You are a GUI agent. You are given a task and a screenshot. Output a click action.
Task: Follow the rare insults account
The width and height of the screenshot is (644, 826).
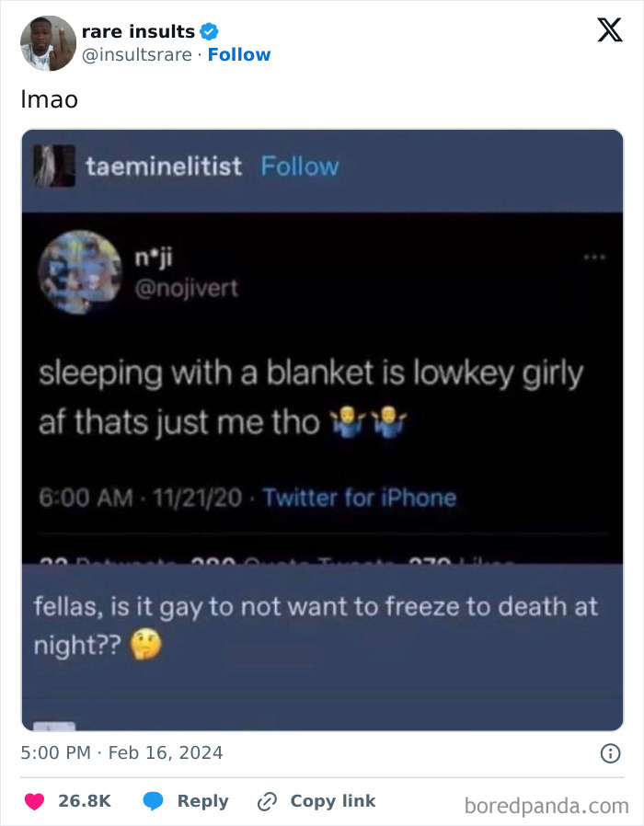point(239,55)
